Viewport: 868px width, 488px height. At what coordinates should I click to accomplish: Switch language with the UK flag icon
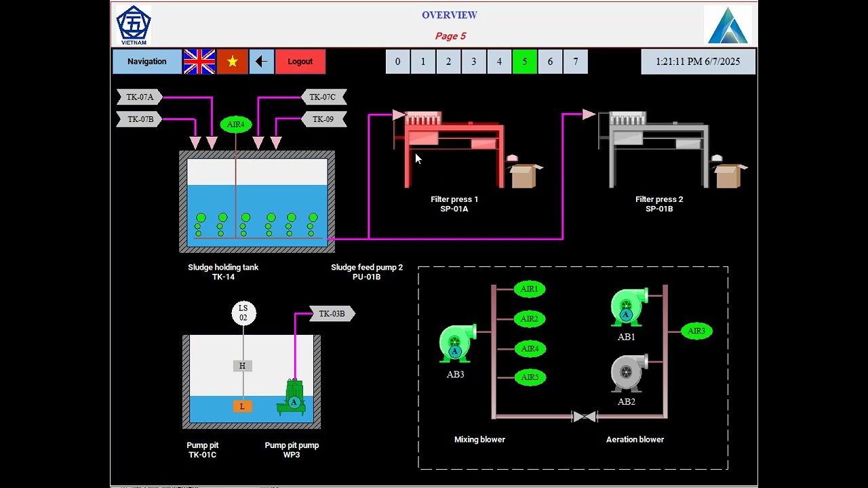(x=199, y=62)
